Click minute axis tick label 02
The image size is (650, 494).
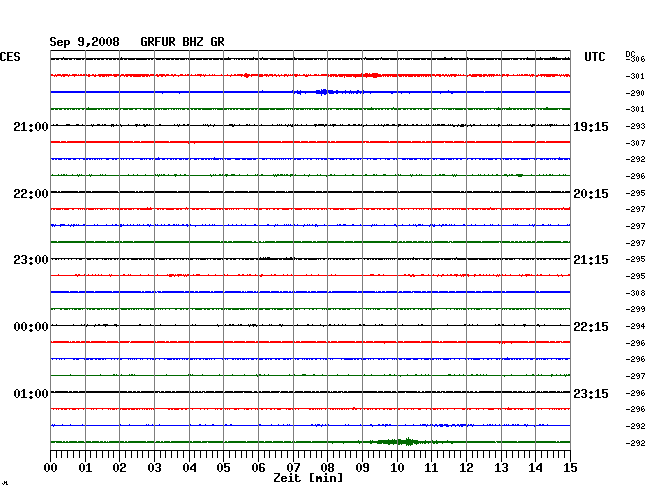coord(119,468)
